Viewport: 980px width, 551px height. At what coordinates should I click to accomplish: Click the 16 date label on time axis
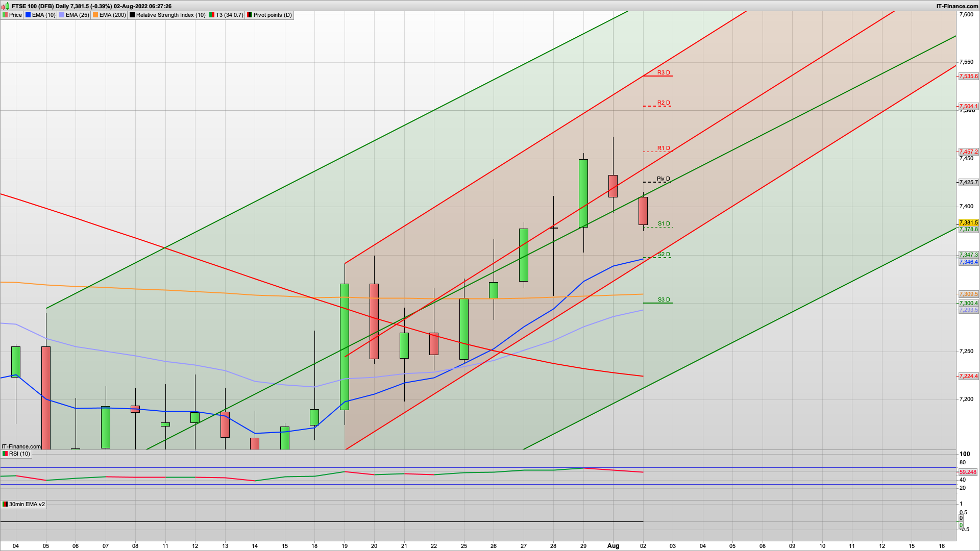coord(942,545)
